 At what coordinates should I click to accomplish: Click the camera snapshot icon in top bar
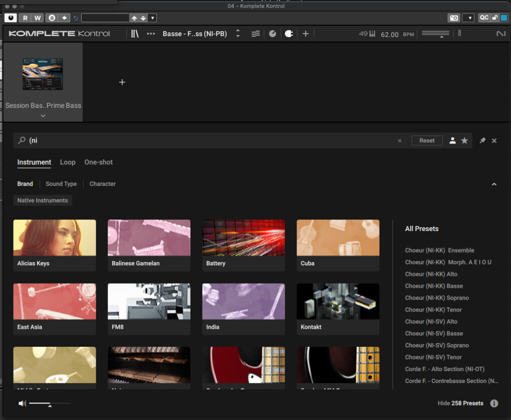(x=454, y=18)
